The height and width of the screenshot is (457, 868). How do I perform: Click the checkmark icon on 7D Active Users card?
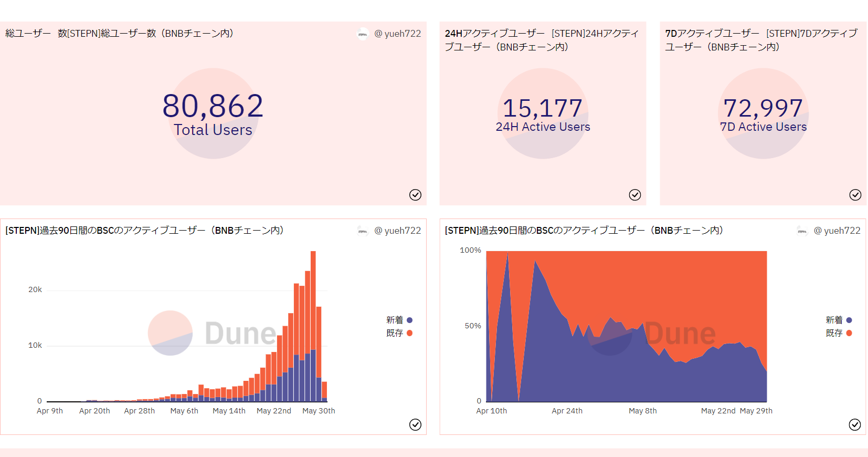pos(855,195)
